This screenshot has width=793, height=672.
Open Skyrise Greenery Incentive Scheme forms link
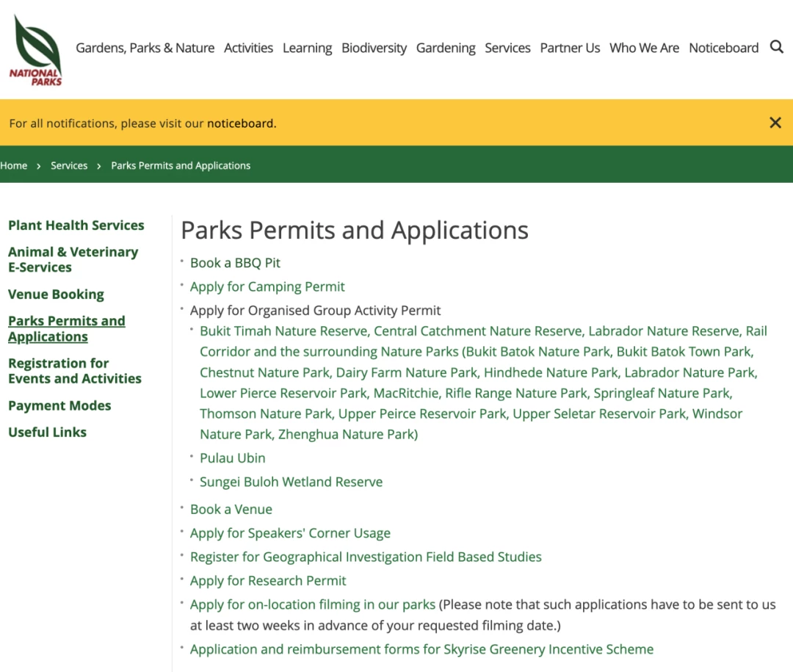tap(421, 649)
